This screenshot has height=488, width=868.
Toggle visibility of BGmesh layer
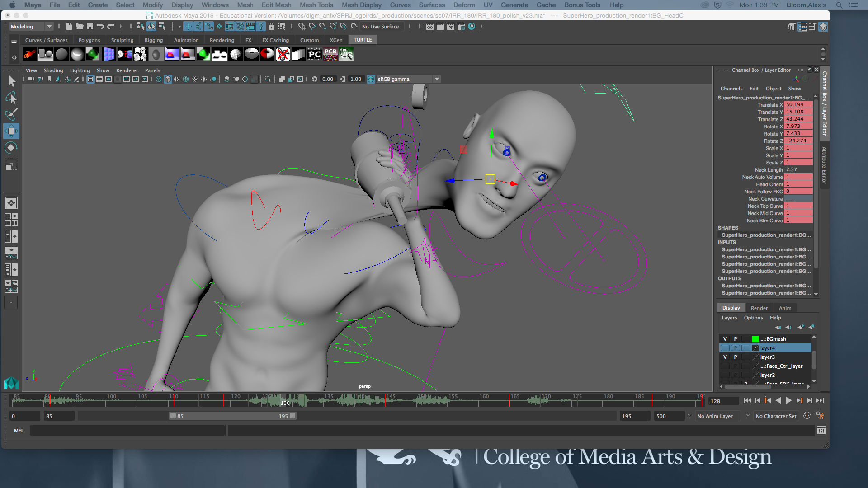725,339
